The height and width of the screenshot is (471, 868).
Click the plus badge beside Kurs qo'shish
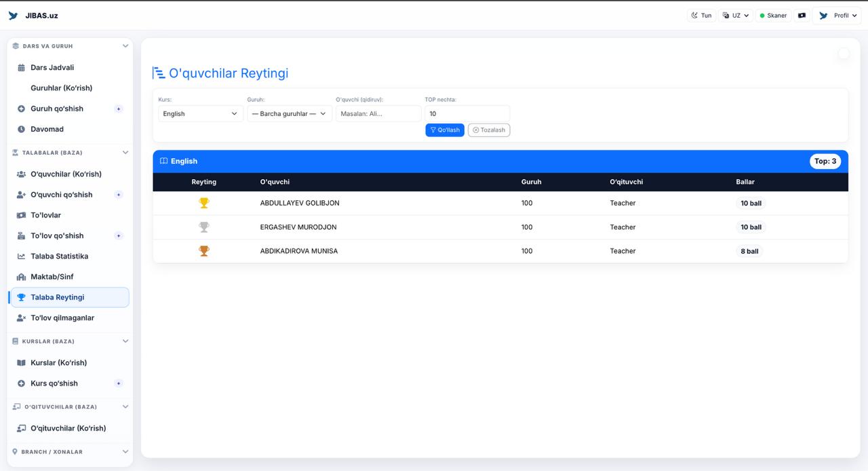point(119,383)
